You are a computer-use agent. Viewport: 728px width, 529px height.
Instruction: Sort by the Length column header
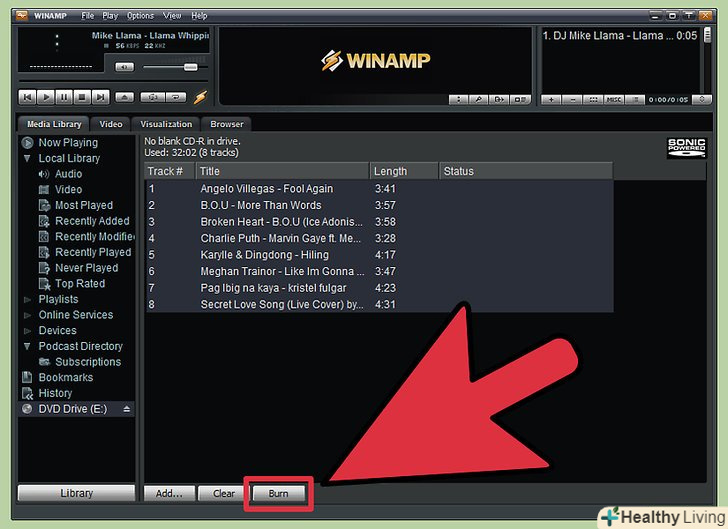[x=404, y=171]
